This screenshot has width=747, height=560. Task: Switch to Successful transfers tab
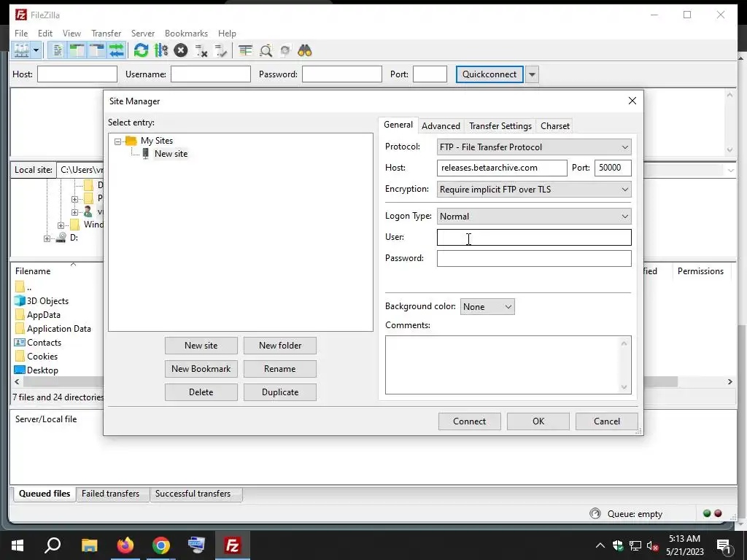[193, 494]
